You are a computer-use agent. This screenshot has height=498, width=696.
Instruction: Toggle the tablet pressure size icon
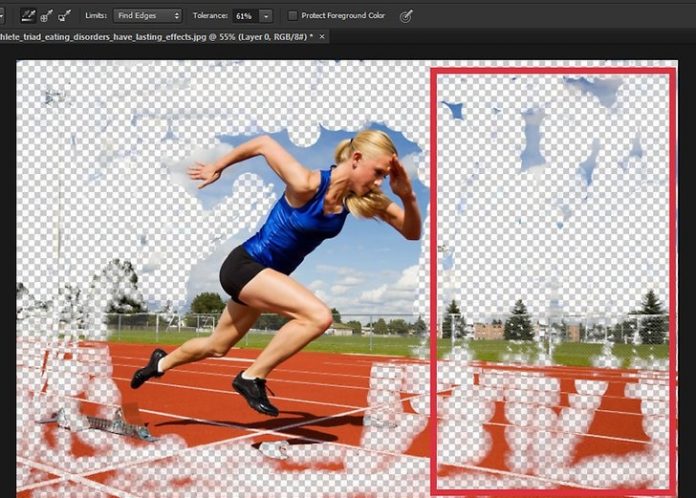coord(406,16)
